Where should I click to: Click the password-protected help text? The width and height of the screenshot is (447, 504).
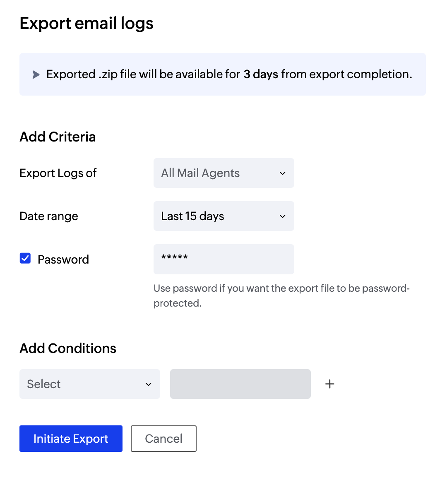281,295
